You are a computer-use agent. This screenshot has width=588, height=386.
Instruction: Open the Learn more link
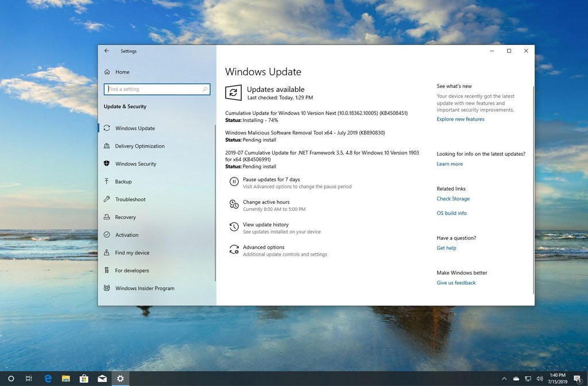coord(449,164)
